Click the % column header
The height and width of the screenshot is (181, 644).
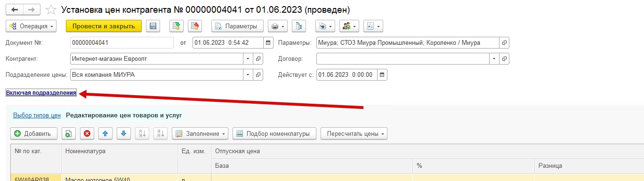[x=473, y=166]
